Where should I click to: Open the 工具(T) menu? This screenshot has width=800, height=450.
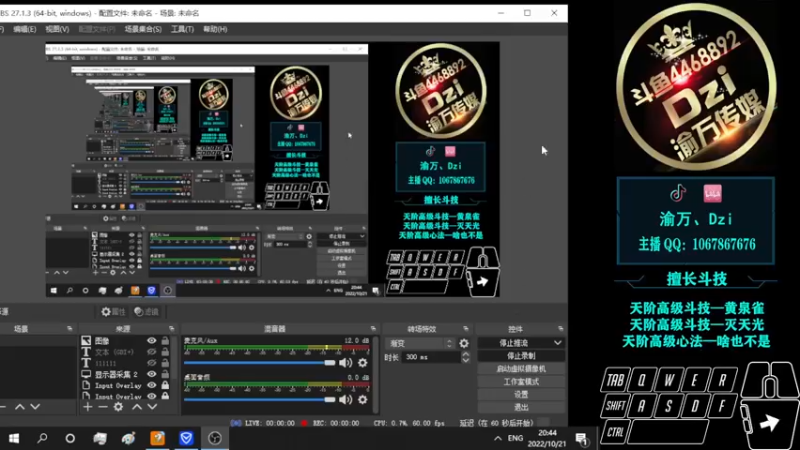(x=182, y=29)
